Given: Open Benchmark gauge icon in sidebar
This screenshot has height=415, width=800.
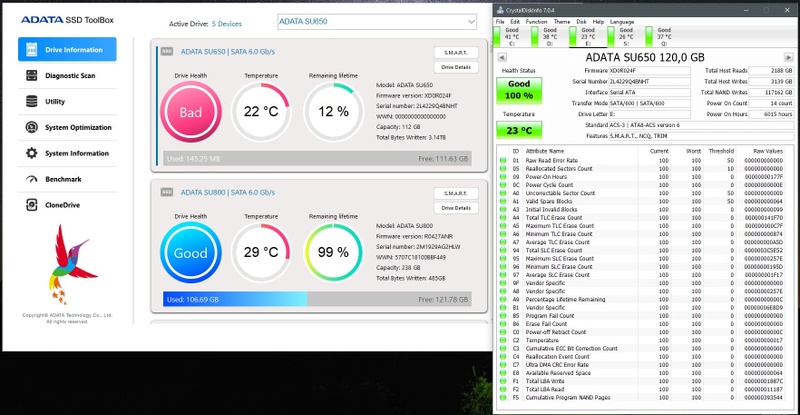Looking at the screenshot, I should click(32, 179).
